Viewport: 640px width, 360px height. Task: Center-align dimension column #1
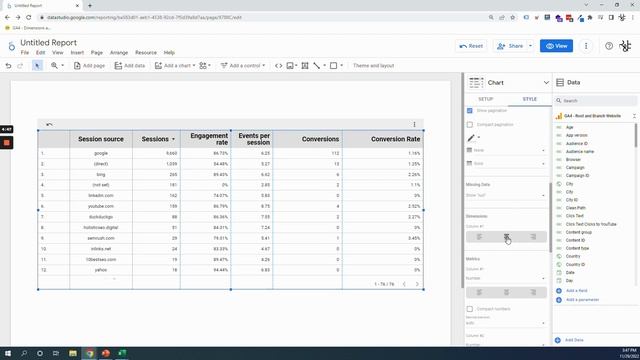pyautogui.click(x=506, y=237)
